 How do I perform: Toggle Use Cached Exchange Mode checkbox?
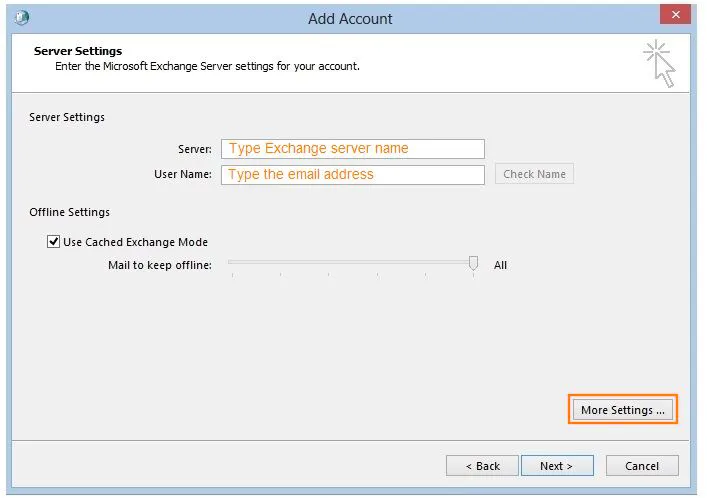pos(54,242)
